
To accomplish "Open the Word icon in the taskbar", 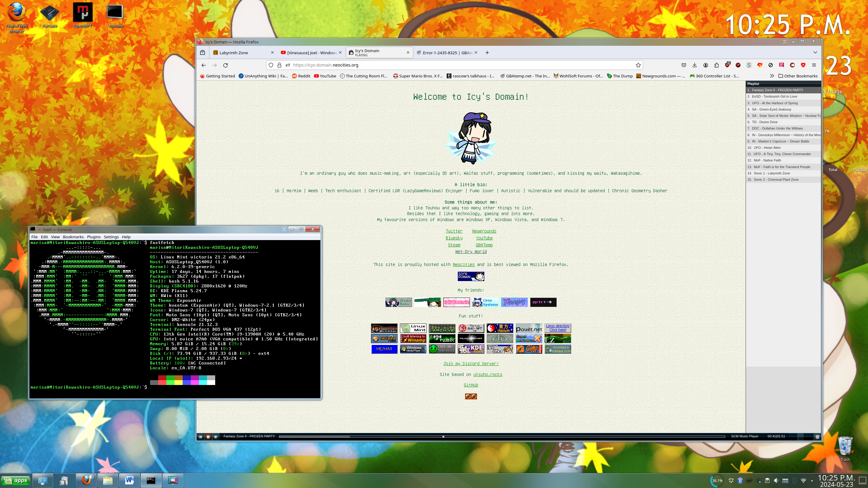I will [x=129, y=480].
